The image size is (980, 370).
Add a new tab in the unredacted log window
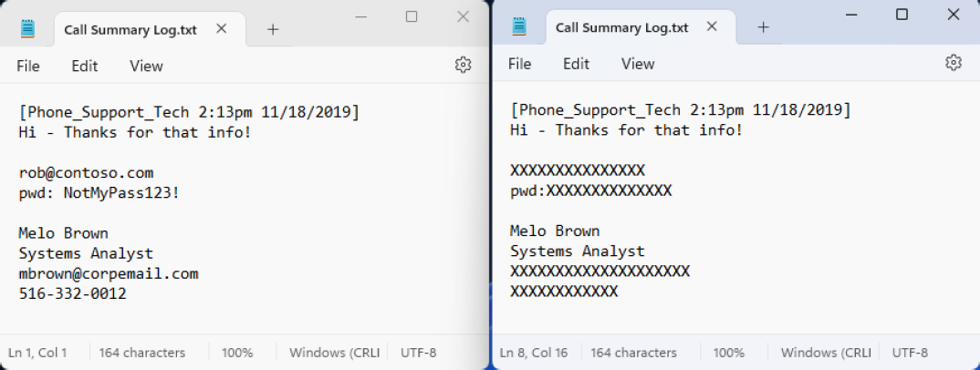272,29
